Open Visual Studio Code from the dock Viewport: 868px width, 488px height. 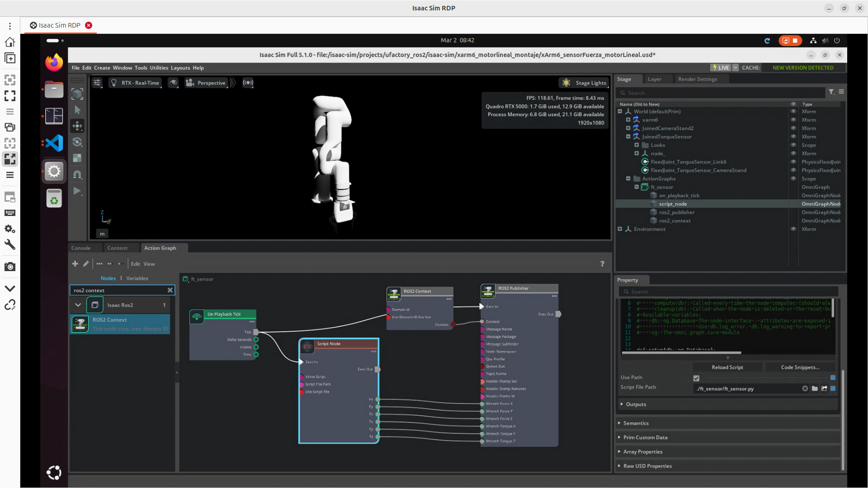(54, 143)
